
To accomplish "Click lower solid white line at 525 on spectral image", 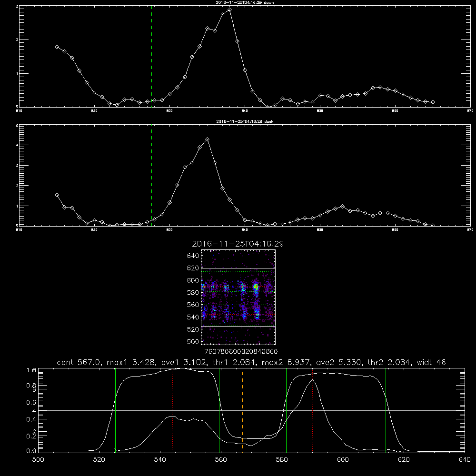I will [x=238, y=326].
